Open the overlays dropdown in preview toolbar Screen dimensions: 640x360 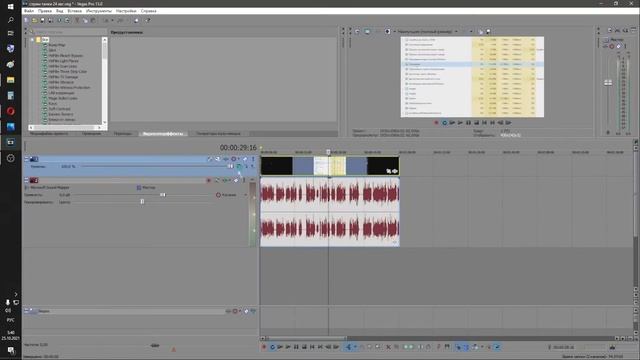471,31
